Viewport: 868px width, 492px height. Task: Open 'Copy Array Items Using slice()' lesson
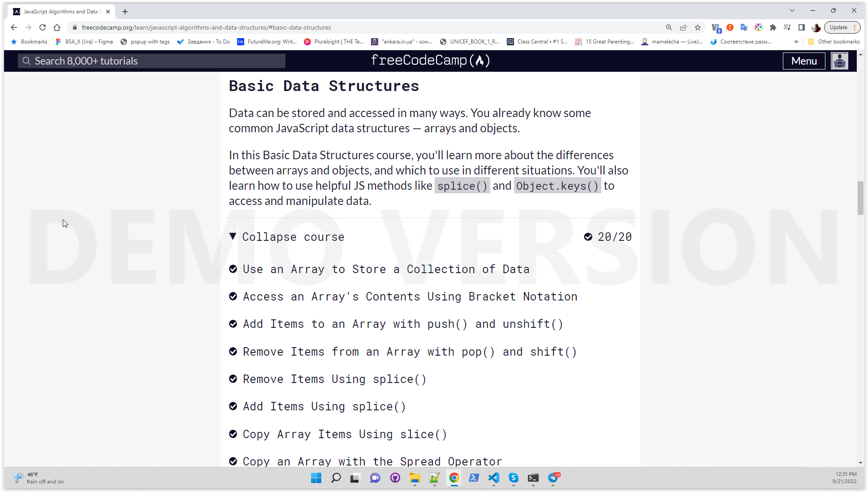pyautogui.click(x=345, y=434)
